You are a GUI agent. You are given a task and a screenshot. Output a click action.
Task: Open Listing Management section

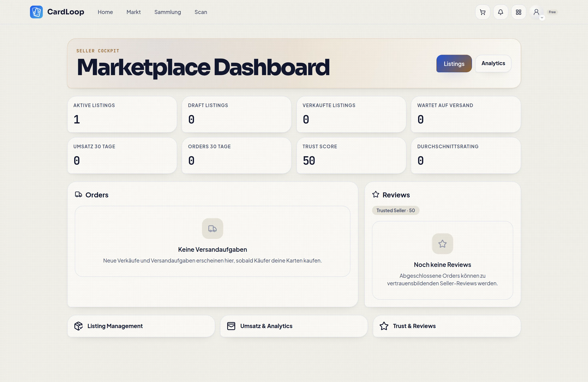click(x=141, y=326)
